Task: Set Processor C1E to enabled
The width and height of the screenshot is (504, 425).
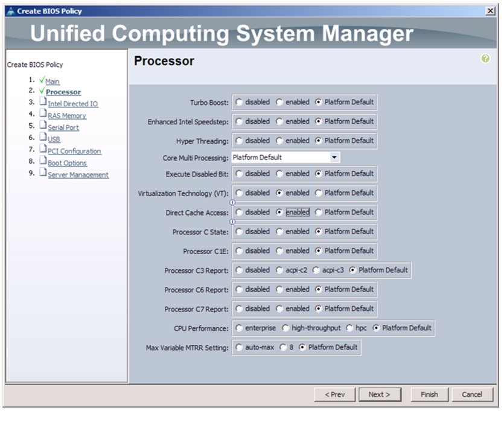Action: [279, 251]
